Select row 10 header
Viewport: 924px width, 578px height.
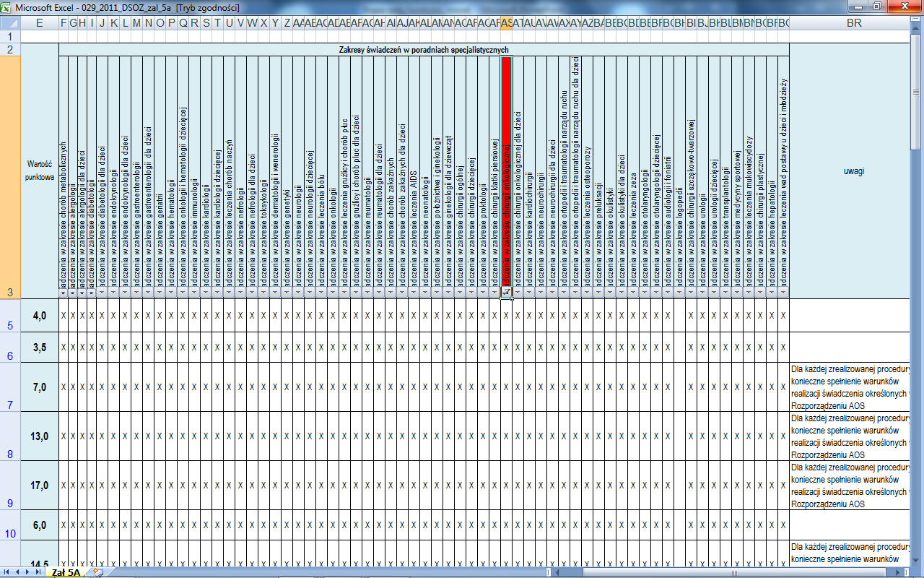pyautogui.click(x=10, y=525)
